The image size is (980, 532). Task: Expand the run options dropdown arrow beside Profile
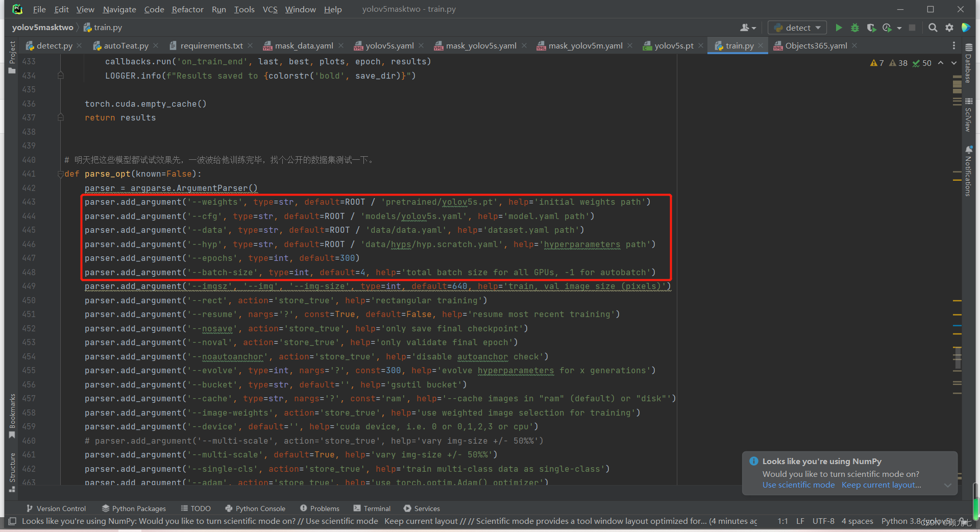tap(899, 28)
